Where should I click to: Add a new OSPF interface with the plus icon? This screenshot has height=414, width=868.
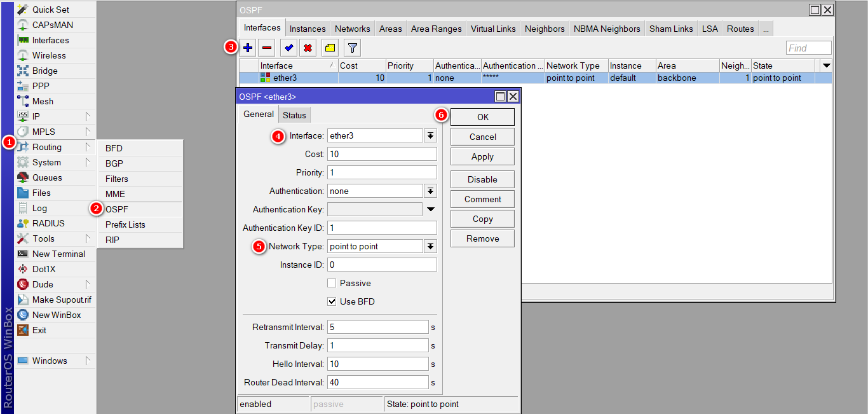point(247,47)
